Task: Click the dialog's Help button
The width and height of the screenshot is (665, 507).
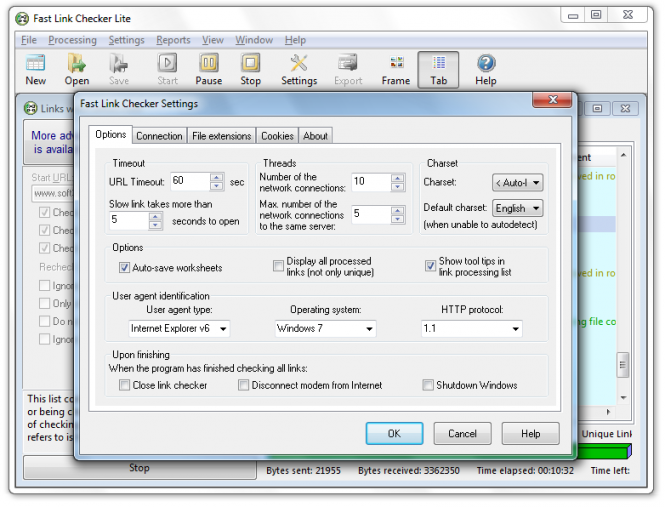Action: click(531, 433)
